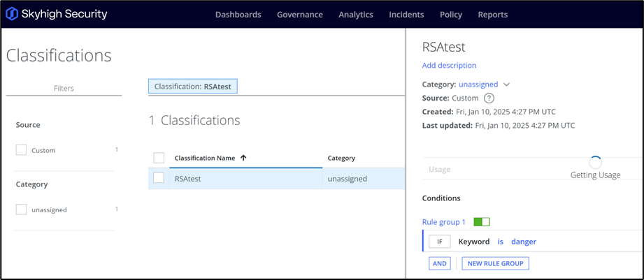Open the Governance menu
Image resolution: width=644 pixels, height=280 pixels.
[x=300, y=15]
